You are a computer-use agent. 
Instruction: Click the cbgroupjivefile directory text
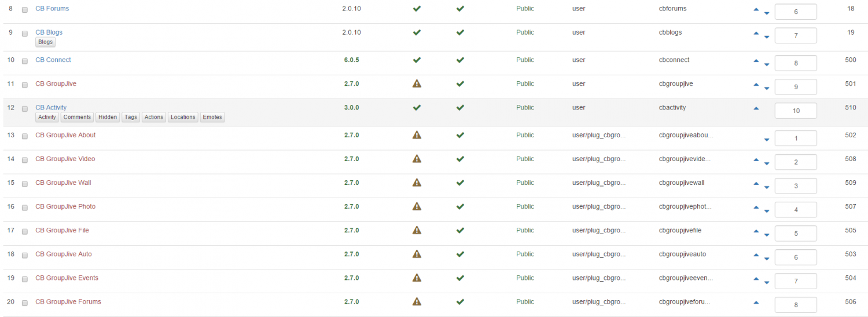pyautogui.click(x=680, y=230)
